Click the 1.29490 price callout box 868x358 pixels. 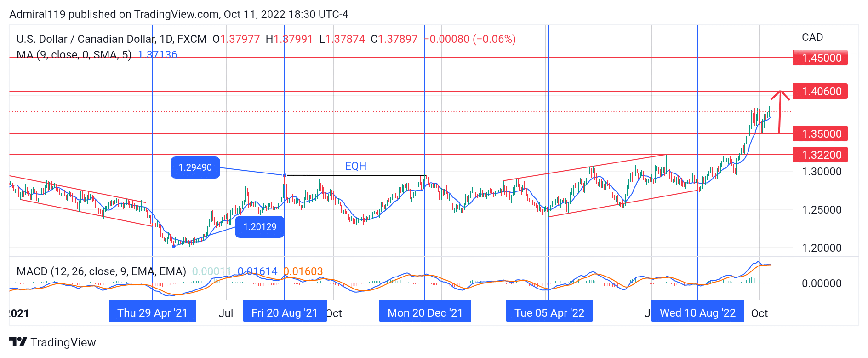pyautogui.click(x=195, y=167)
